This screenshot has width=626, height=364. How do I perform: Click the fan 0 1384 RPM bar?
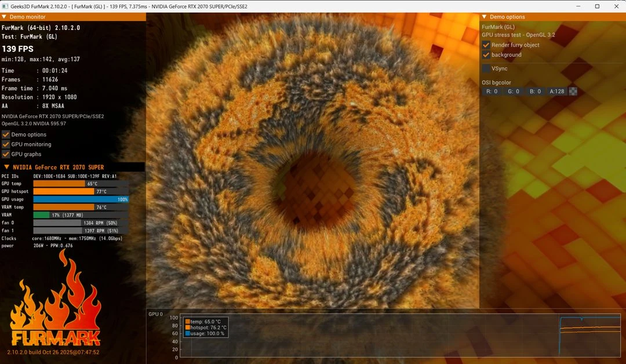point(81,223)
